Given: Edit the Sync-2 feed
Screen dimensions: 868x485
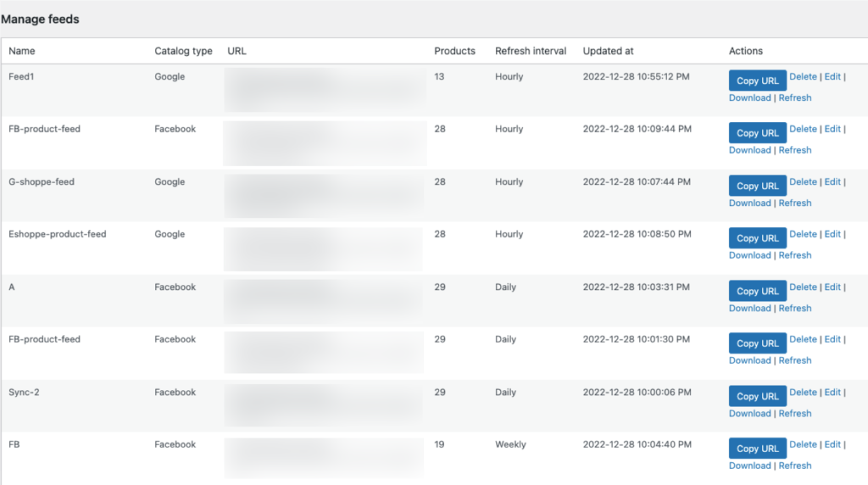Looking at the screenshot, I should [x=832, y=393].
